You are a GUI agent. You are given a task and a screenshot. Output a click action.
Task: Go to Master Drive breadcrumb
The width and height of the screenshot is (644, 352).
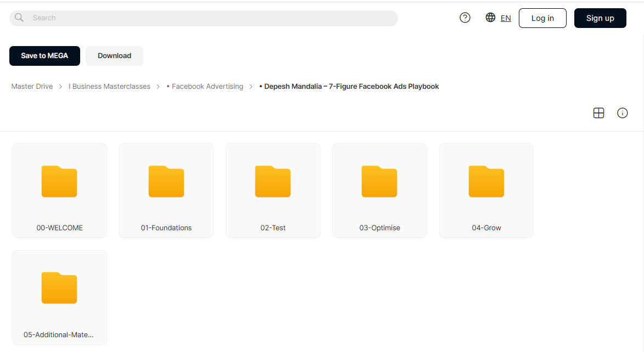point(32,87)
